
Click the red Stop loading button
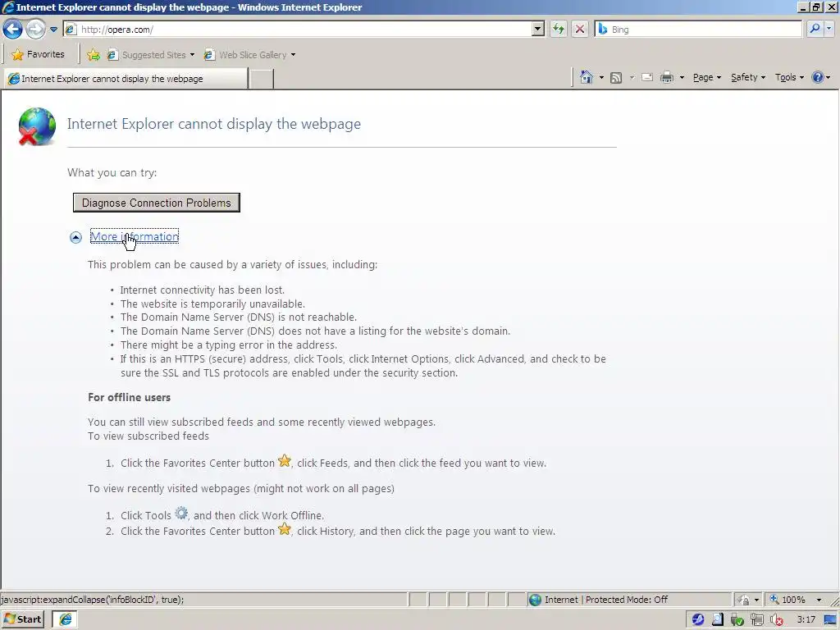(580, 29)
